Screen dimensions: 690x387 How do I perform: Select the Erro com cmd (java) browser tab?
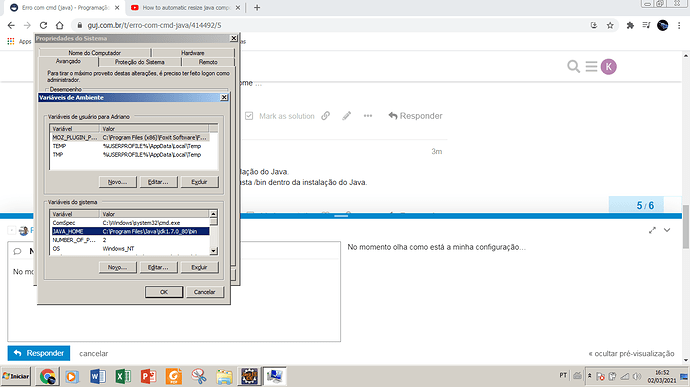click(x=65, y=8)
